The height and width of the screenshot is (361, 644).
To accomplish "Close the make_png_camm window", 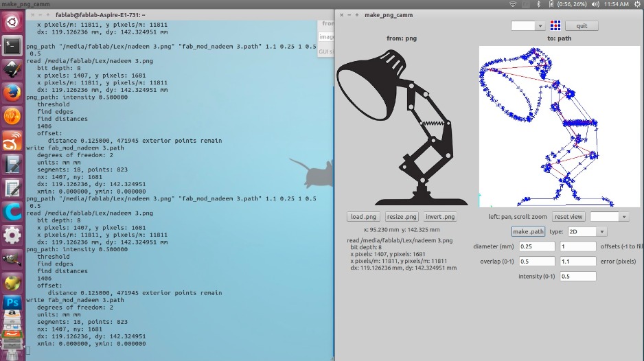I will point(341,15).
